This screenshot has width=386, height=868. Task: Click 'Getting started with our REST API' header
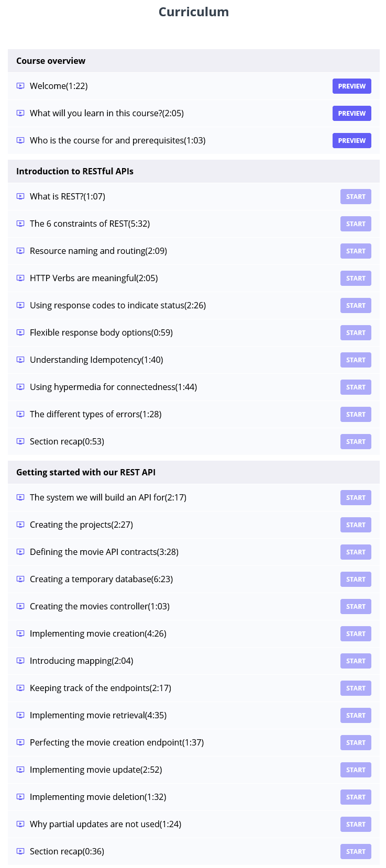point(86,472)
